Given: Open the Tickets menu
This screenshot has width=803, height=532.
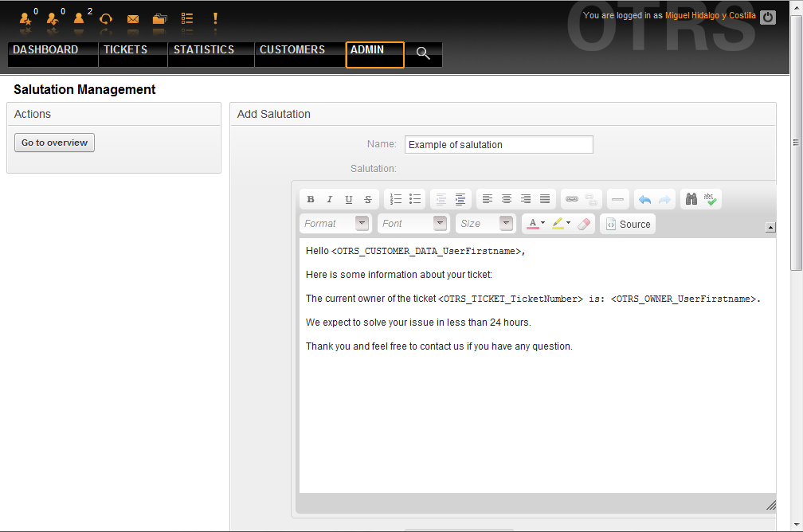Looking at the screenshot, I should (x=126, y=50).
